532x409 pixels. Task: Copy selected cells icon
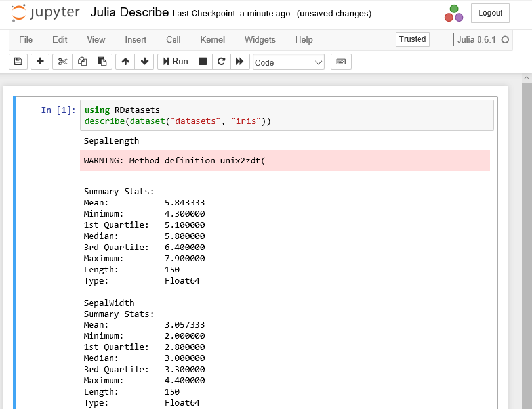point(82,62)
